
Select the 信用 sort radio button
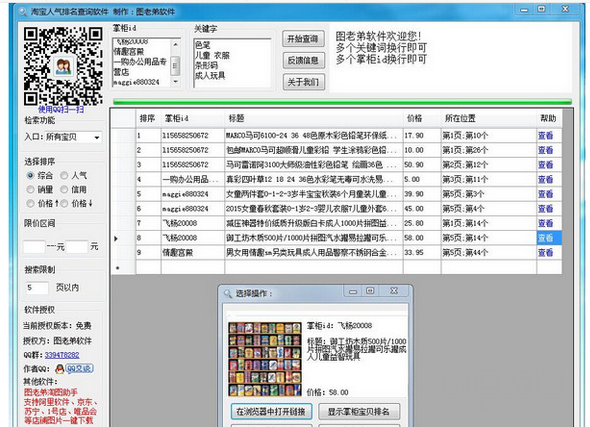click(x=64, y=190)
